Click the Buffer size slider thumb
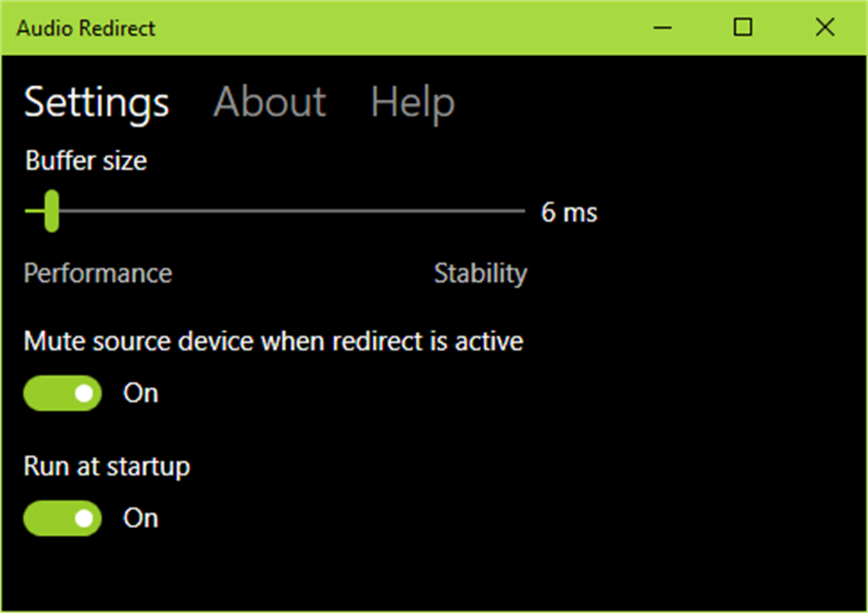Screen dimensions: 868x613 click(51, 211)
